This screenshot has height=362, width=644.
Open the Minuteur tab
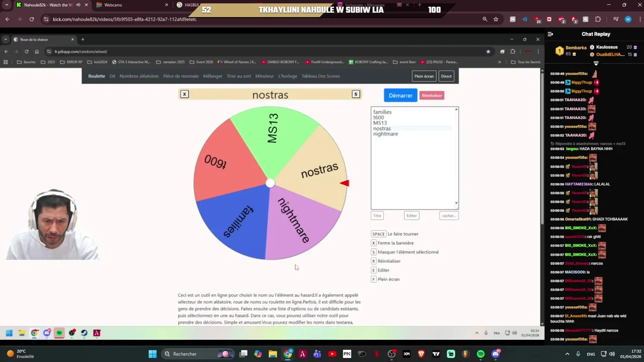[x=265, y=76]
